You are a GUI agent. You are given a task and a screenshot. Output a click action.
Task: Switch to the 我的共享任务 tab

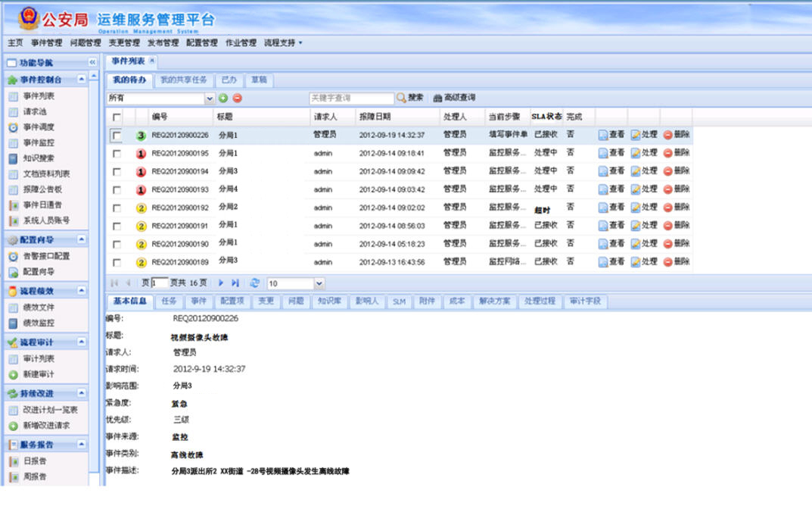(x=183, y=80)
